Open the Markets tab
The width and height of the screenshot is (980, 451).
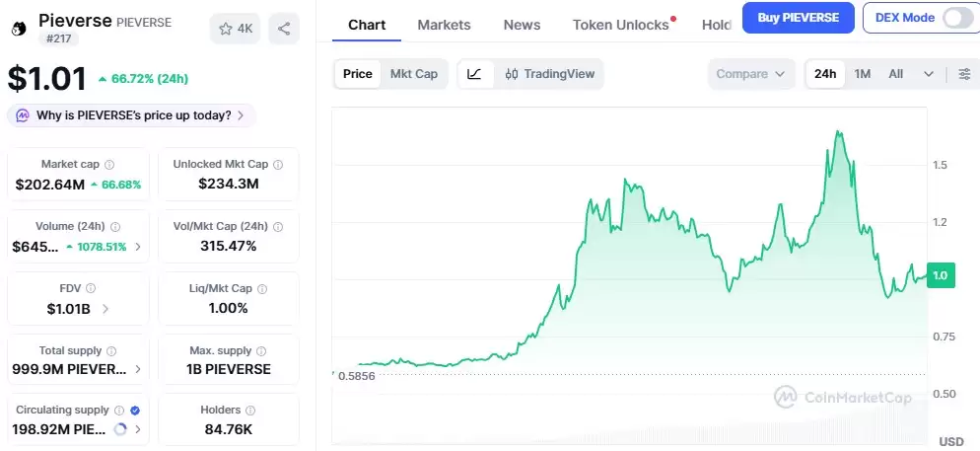click(x=444, y=25)
